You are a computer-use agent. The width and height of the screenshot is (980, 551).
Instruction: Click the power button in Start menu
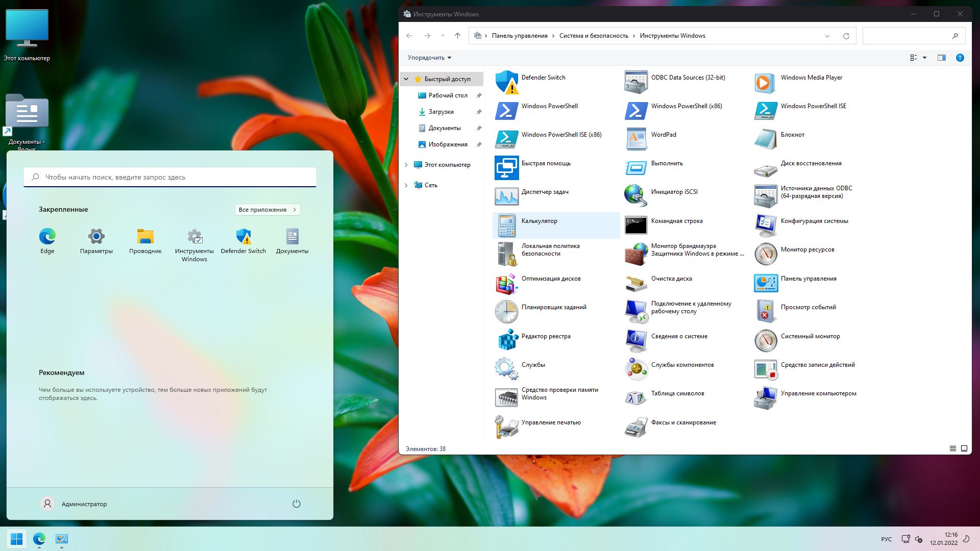pos(297,504)
